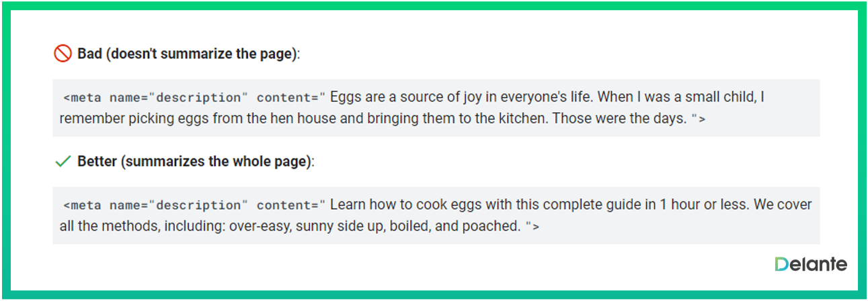
Task: Click "(summarizes the whole page)" heading text
Action: click(x=216, y=161)
